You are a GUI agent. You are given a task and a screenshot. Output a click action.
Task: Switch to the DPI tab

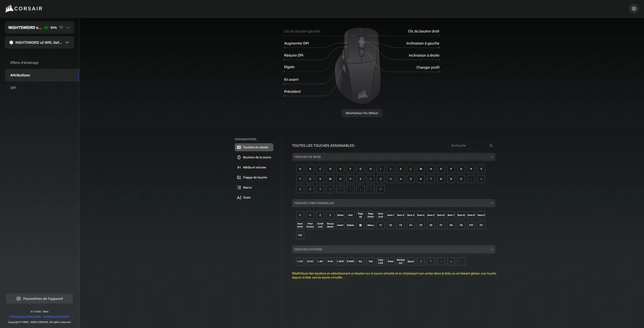pos(42,88)
